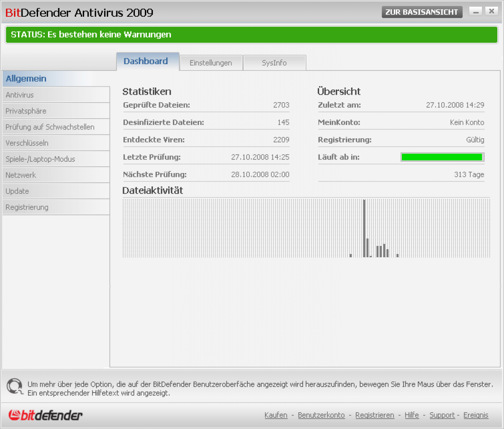Click the Dateiaktivität activity graph

click(306, 228)
